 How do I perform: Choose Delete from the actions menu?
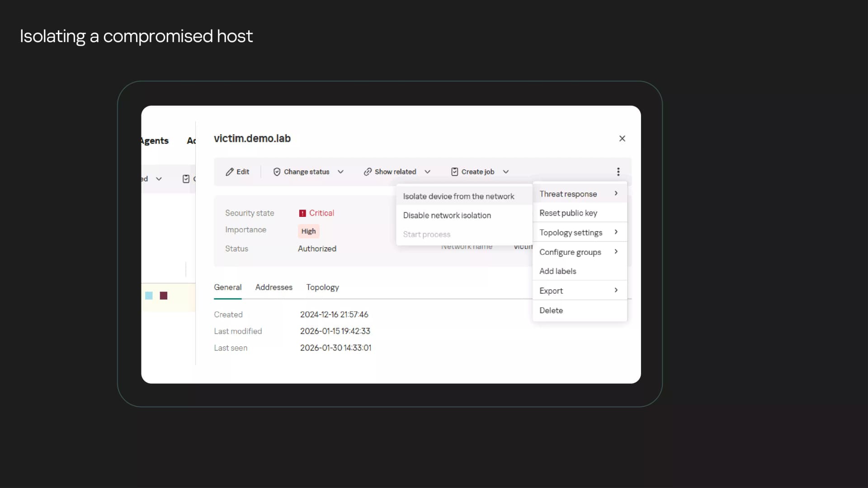pyautogui.click(x=580, y=310)
